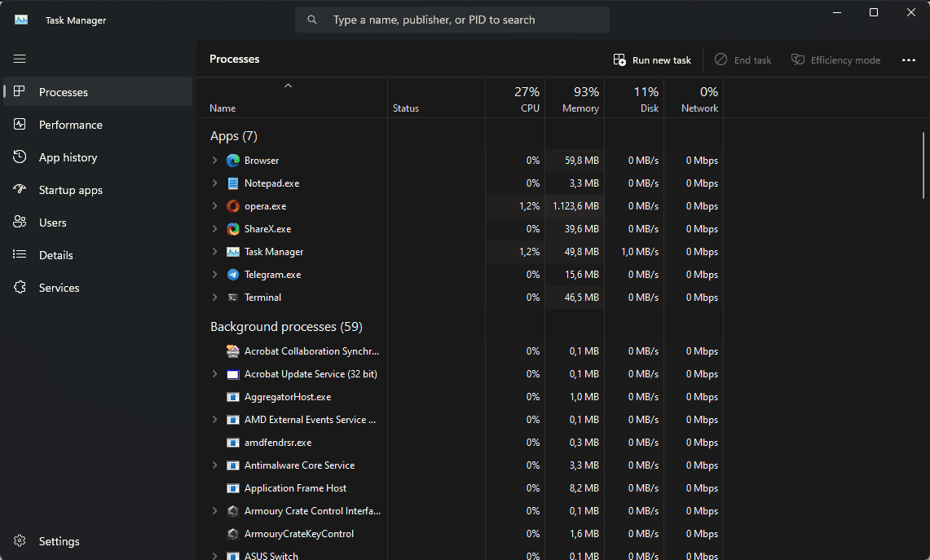Click the Terminal process icon
Screen dimensions: 930x560
233,298
